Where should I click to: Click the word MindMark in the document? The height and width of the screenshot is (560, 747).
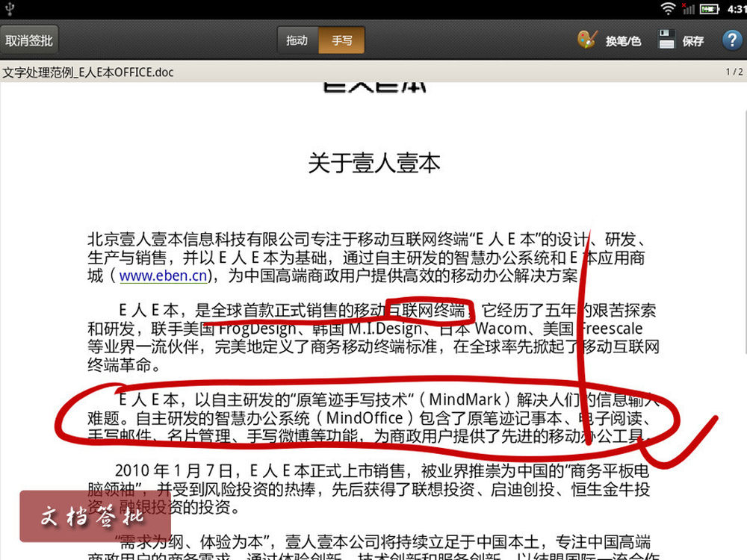465,399
